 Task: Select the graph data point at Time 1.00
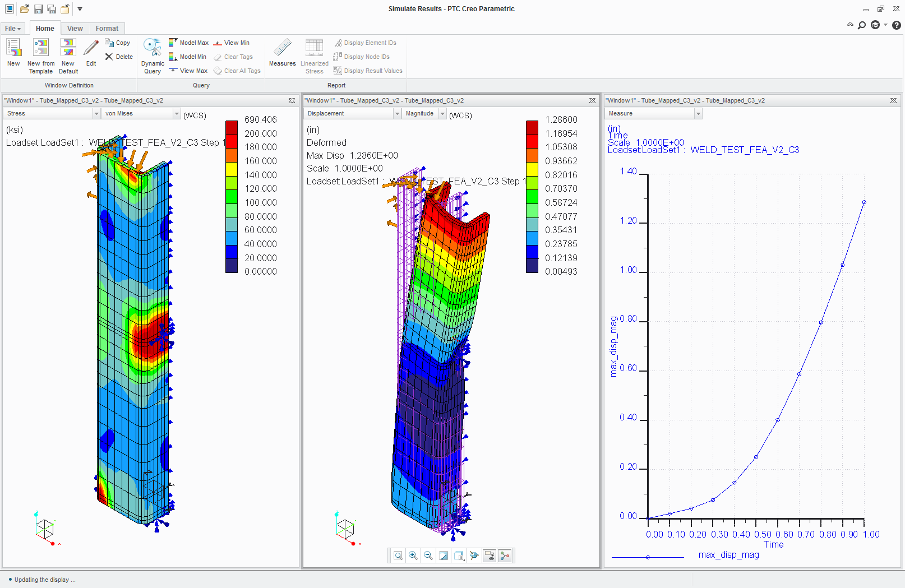click(864, 202)
